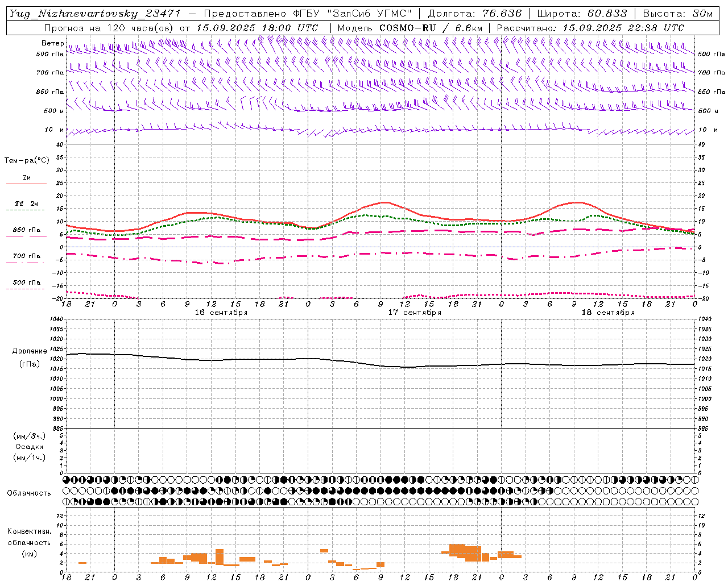
Task: Click the Тем-ра(°C) temperature panel label
Action: 27,161
